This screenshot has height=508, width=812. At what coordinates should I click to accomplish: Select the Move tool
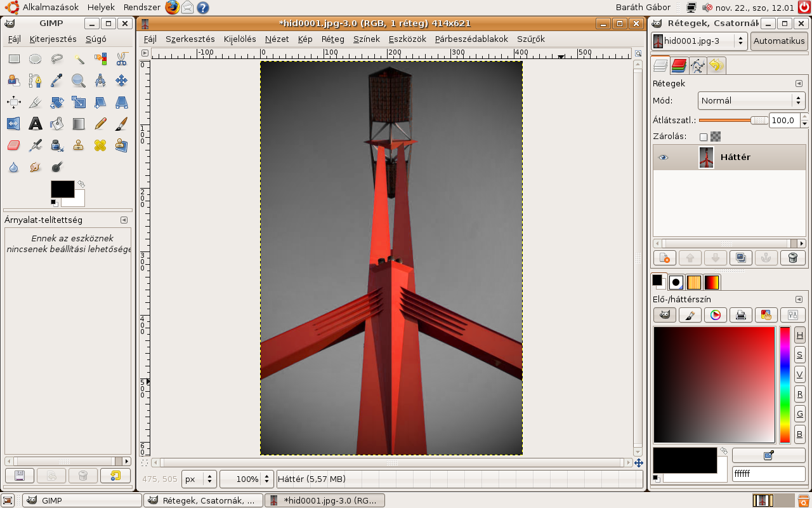point(122,81)
